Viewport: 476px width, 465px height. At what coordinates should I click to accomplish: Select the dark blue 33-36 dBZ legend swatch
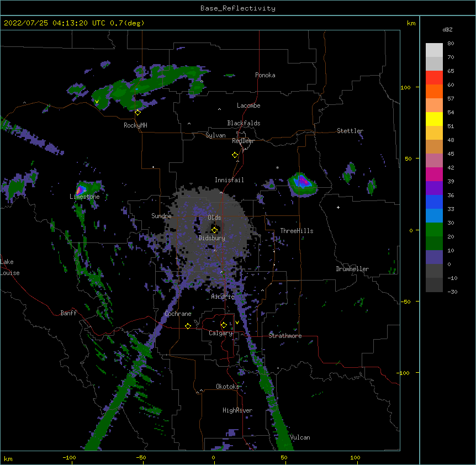pos(434,202)
